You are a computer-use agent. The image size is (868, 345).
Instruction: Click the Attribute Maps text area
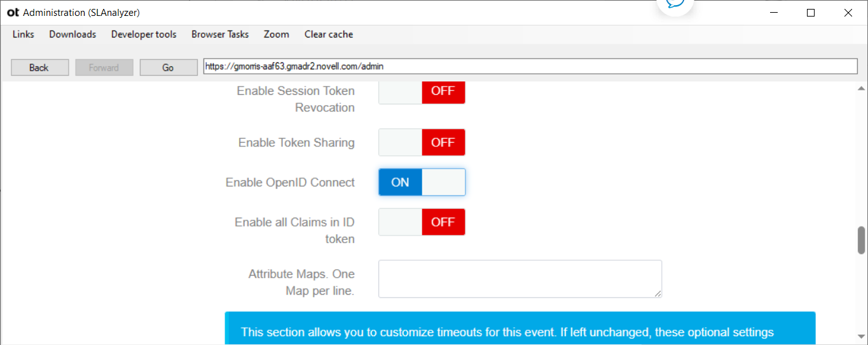tap(520, 279)
